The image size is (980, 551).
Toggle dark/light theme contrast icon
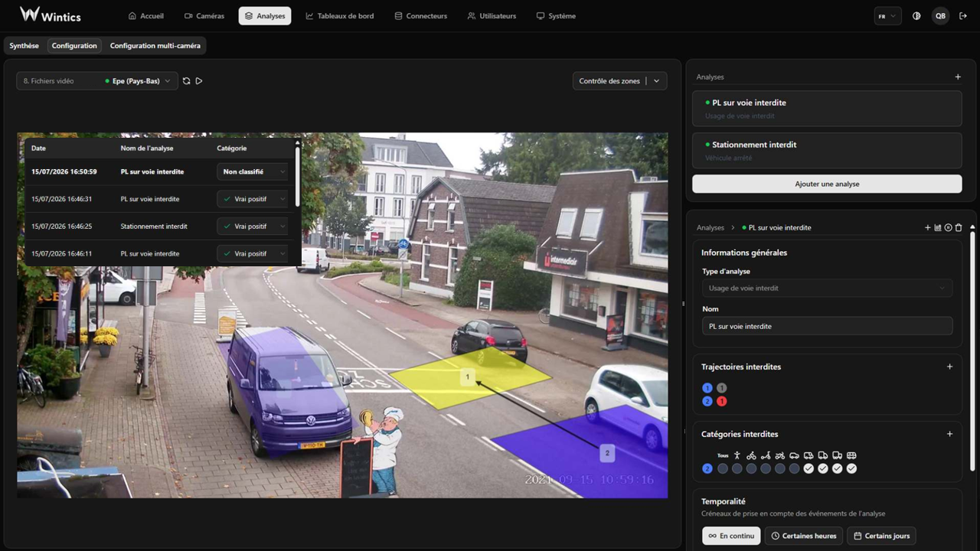coord(916,16)
